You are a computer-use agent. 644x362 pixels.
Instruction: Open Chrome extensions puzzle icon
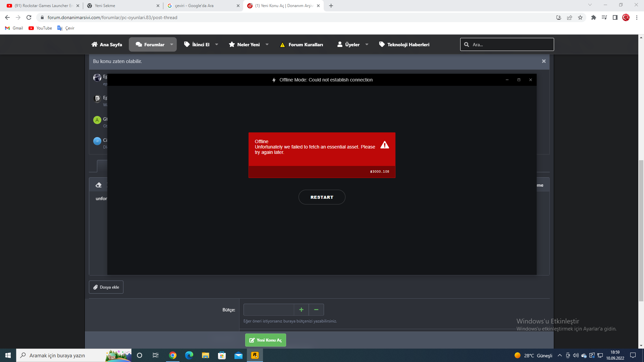(x=593, y=17)
